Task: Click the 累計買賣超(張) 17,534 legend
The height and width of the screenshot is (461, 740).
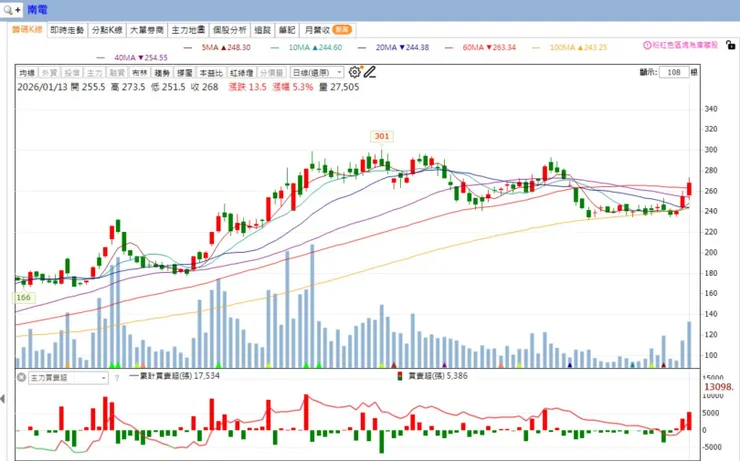Action: [x=175, y=376]
